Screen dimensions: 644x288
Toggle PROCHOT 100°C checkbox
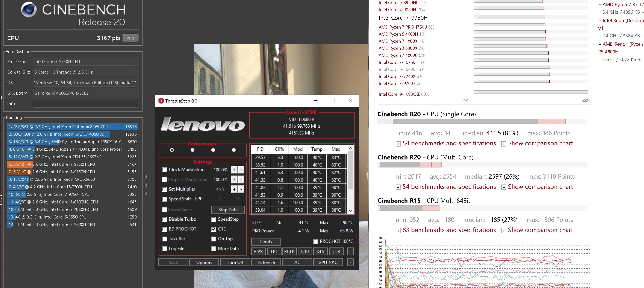click(x=315, y=241)
